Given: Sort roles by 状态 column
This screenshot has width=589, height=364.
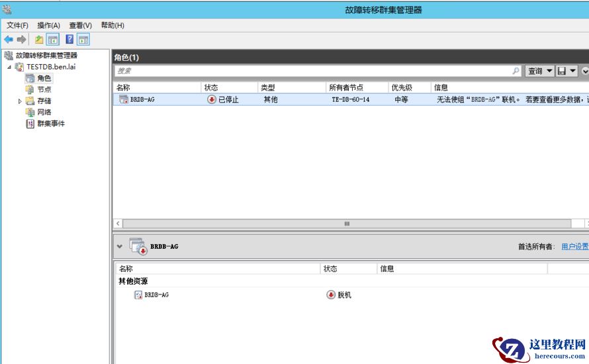Looking at the screenshot, I should pos(230,87).
